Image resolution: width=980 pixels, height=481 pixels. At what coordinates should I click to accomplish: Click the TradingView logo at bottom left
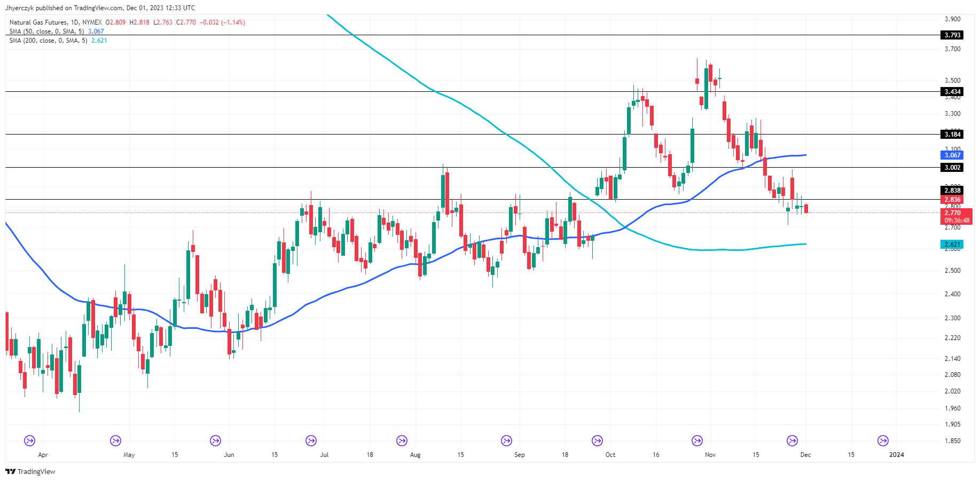[x=30, y=471]
